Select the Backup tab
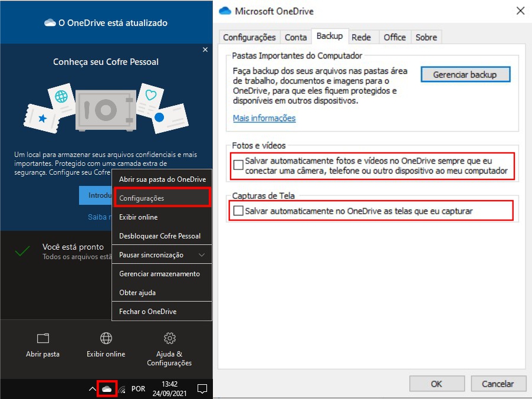The height and width of the screenshot is (399, 532). pyautogui.click(x=330, y=36)
